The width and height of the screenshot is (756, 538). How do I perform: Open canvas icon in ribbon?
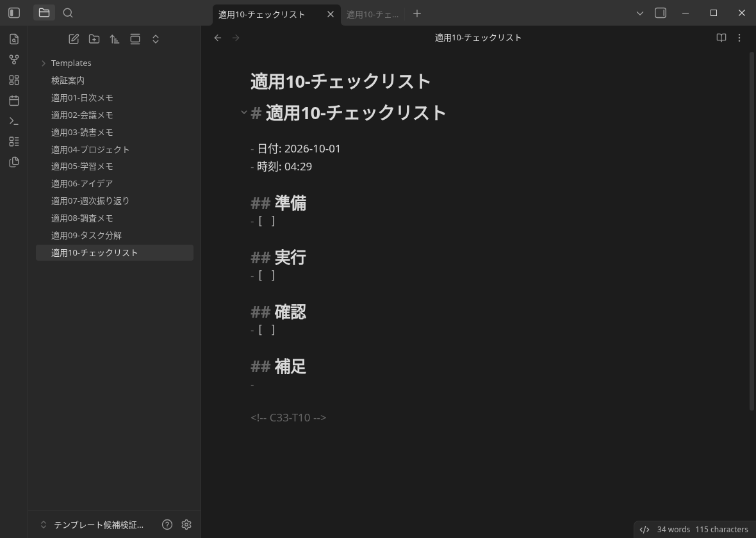[14, 80]
